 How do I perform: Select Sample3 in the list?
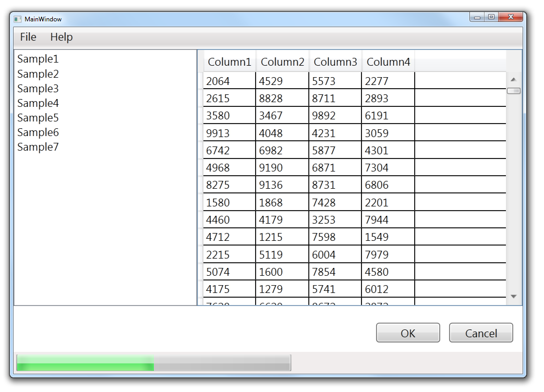[38, 88]
